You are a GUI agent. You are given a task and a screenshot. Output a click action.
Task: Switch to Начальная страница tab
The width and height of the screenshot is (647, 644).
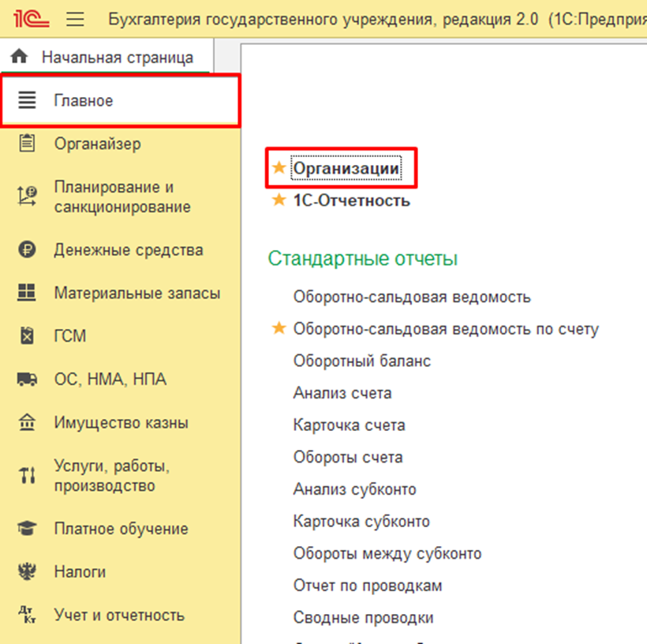click(x=107, y=57)
